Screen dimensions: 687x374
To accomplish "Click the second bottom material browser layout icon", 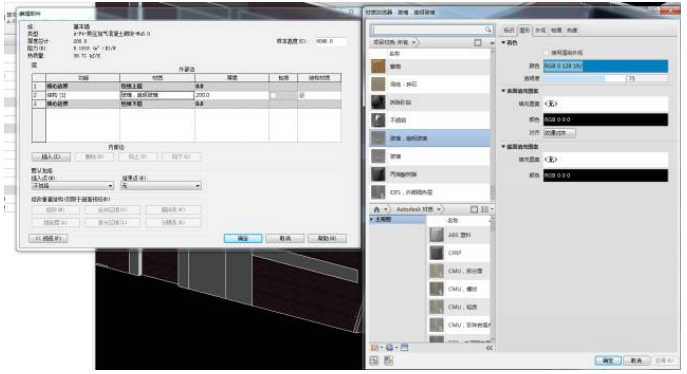I will click(388, 360).
